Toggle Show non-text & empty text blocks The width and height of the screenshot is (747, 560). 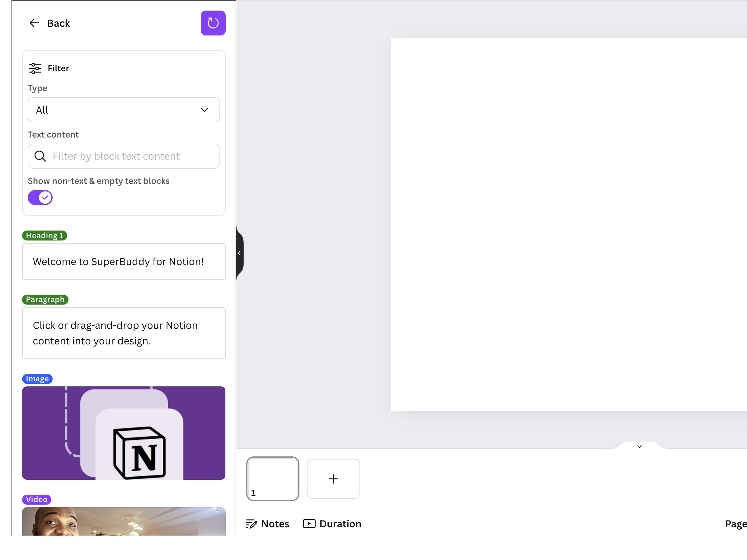click(x=40, y=198)
